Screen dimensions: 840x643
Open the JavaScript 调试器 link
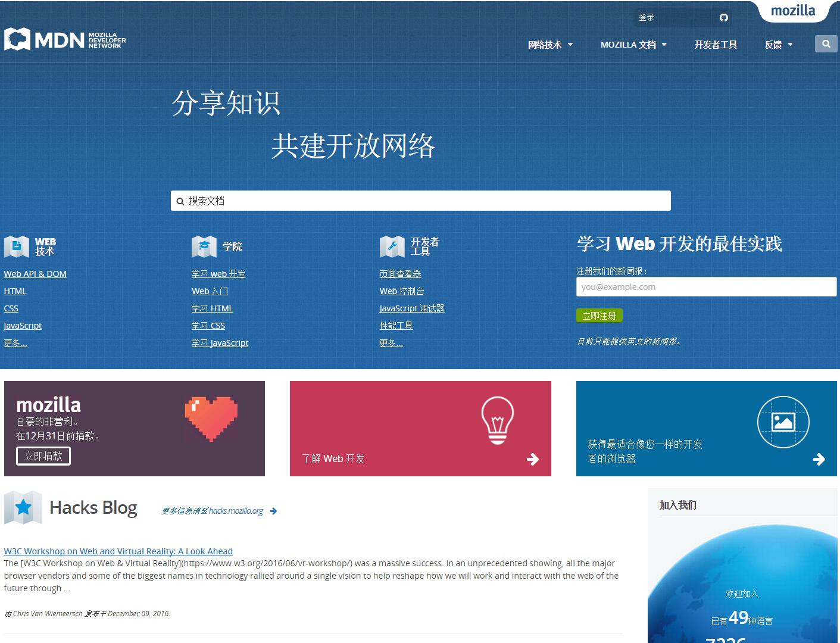[x=412, y=308]
